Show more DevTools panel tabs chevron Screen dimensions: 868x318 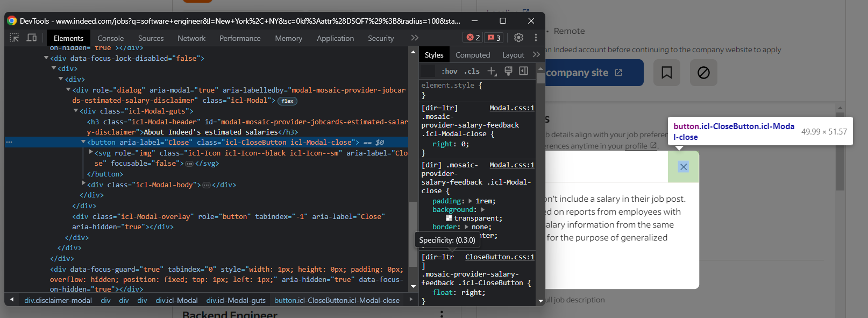(415, 38)
